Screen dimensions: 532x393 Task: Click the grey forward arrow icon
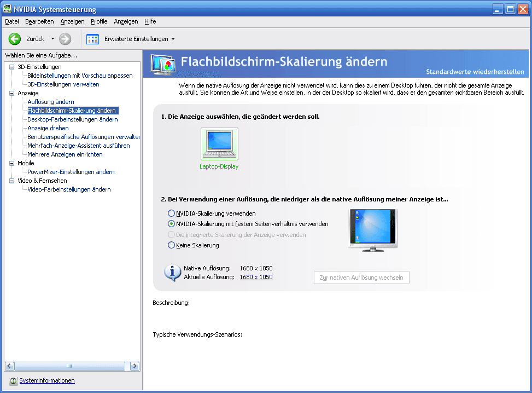point(65,39)
